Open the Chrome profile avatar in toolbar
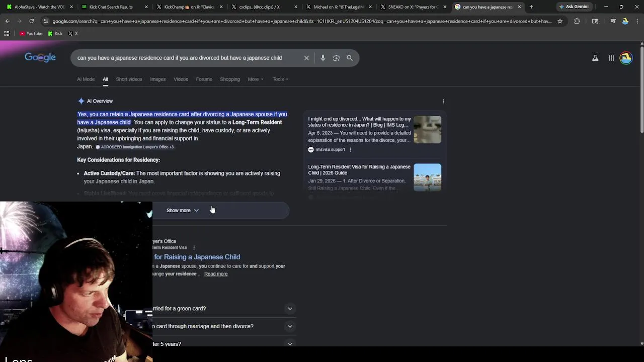 point(625,21)
